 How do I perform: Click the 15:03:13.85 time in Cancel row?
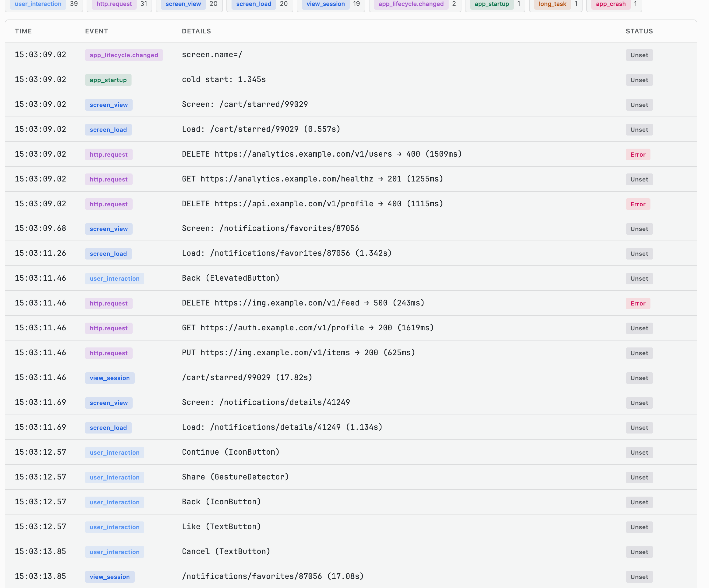point(41,552)
